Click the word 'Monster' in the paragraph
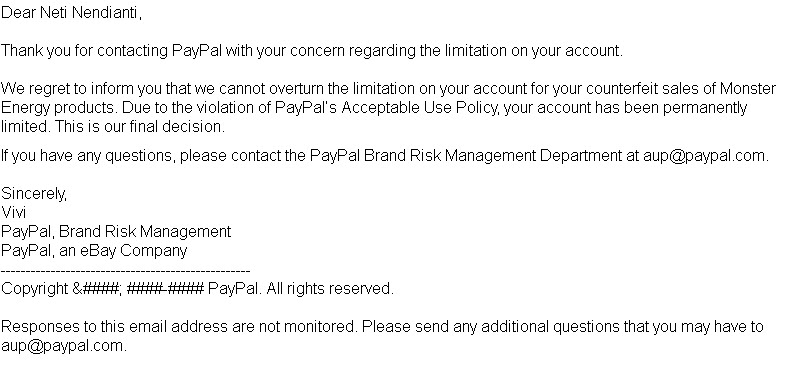Viewport: 805px width, 366px height. 748,89
